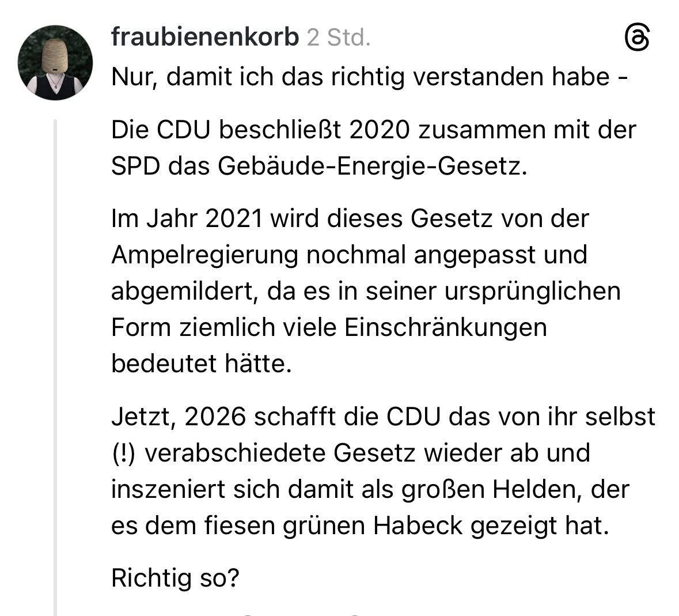Screen dimensions: 679x616
Task: Click the word 'Gebäude-Energie-Gesetz'
Action: click(x=371, y=167)
